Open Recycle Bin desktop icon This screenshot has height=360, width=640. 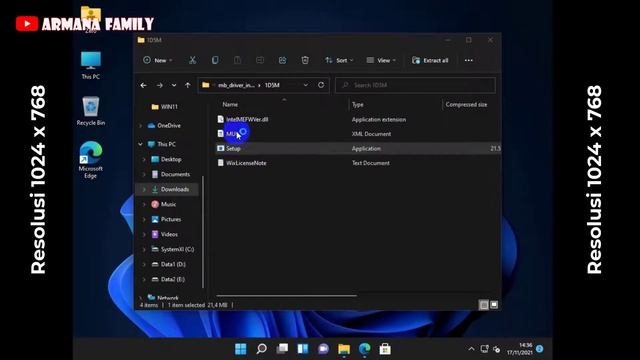[x=91, y=111]
